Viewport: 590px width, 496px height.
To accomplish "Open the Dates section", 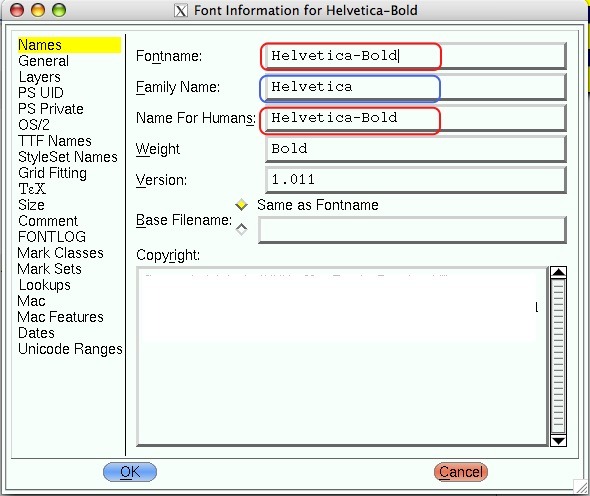I will tap(36, 333).
